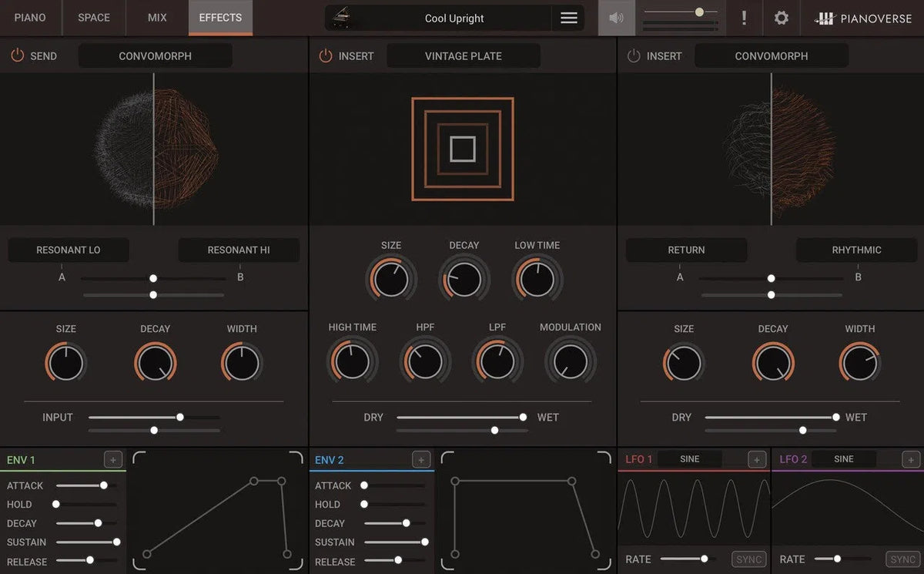
Task: Open the LFO 1 SINE waveform dropdown
Action: (690, 459)
